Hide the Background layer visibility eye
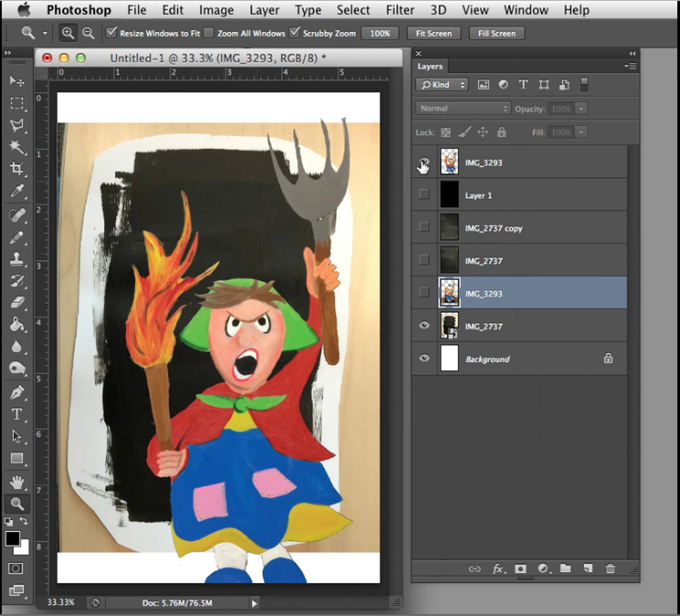Viewport: 680px width, 616px height. [424, 358]
